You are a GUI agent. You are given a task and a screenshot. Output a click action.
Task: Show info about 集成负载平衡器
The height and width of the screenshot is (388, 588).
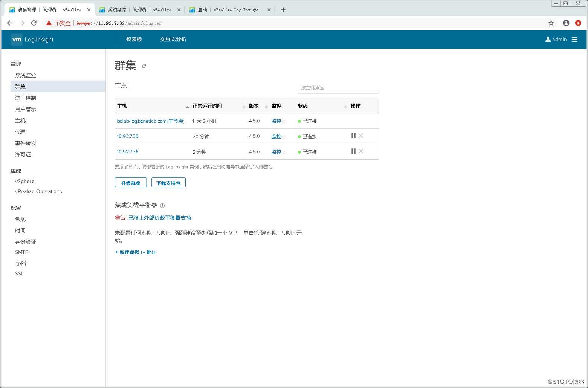pyautogui.click(x=162, y=206)
